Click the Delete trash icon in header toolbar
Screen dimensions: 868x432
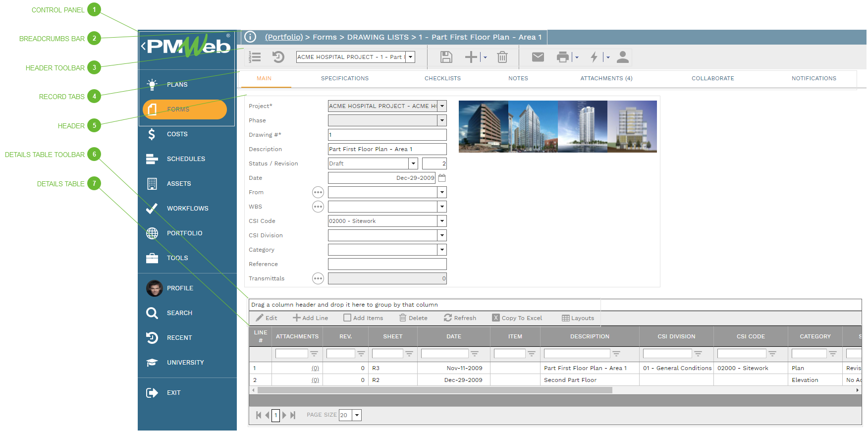pyautogui.click(x=502, y=57)
